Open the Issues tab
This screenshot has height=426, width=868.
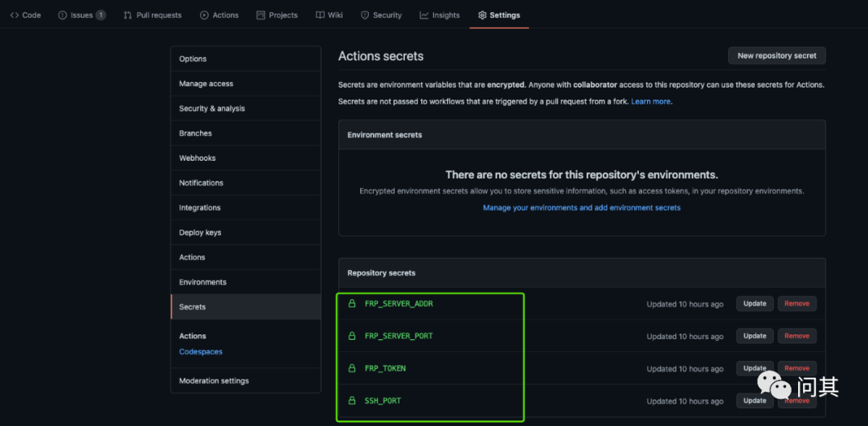(x=82, y=15)
